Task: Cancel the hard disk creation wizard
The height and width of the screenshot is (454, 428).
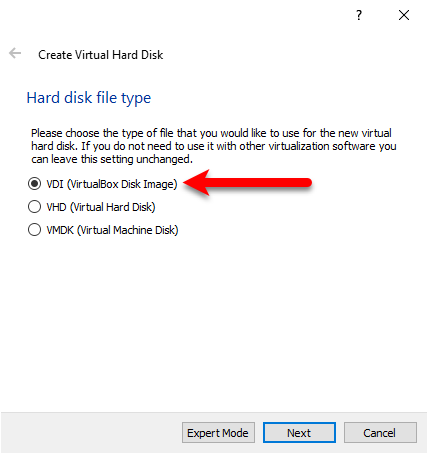Action: tap(380, 433)
